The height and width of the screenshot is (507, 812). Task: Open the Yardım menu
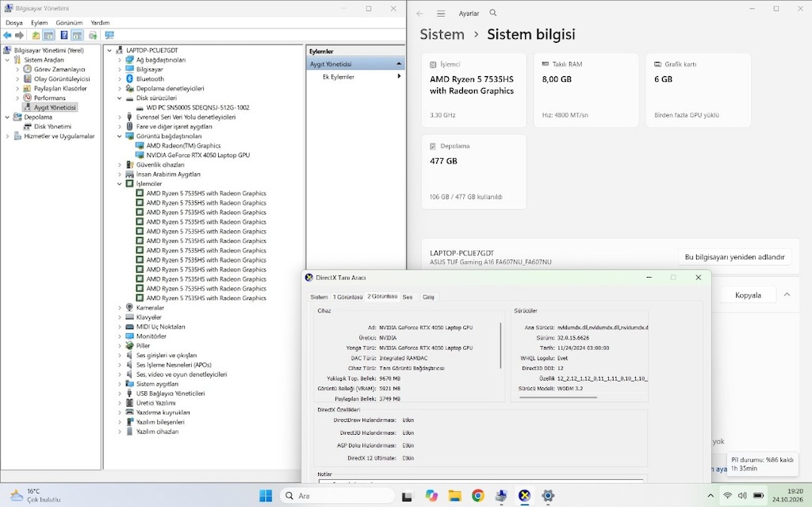point(100,23)
